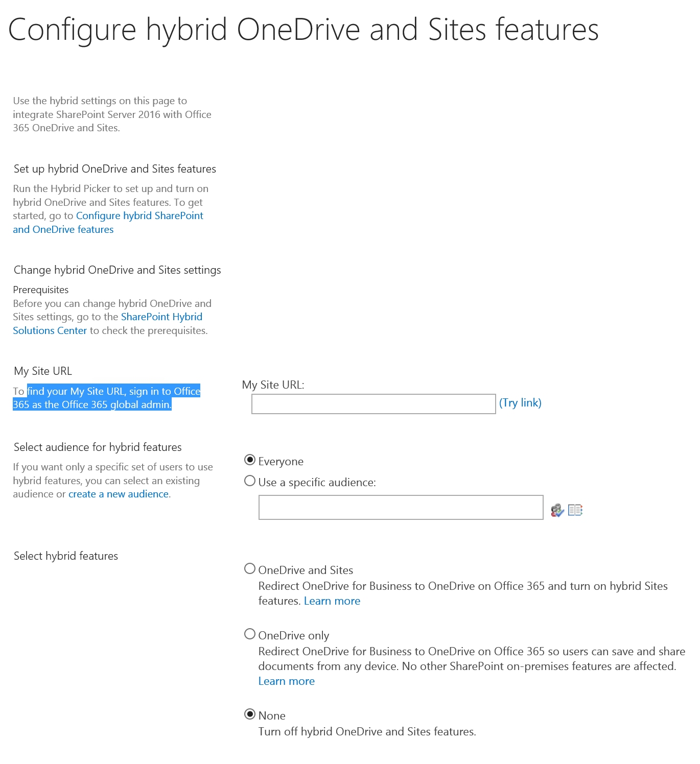Image resolution: width=700 pixels, height=764 pixels.
Task: Click the Try link hyperlink
Action: click(x=520, y=403)
